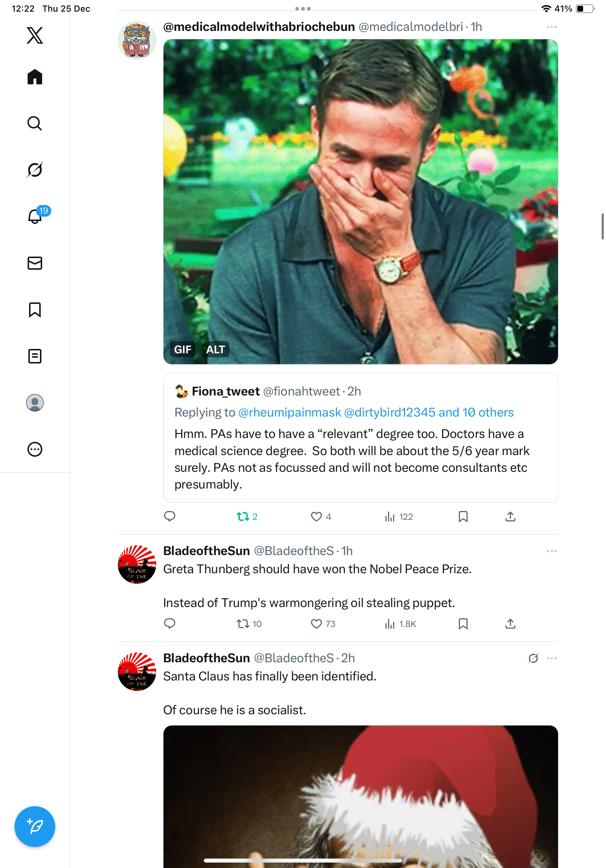Open the Search magnifier in sidebar
The height and width of the screenshot is (868, 606).
pos(35,123)
